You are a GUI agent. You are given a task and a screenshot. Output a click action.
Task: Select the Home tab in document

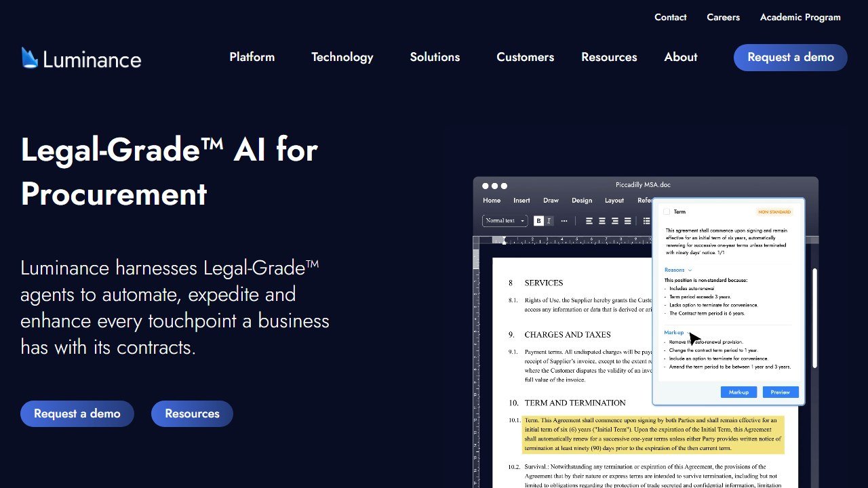(492, 201)
